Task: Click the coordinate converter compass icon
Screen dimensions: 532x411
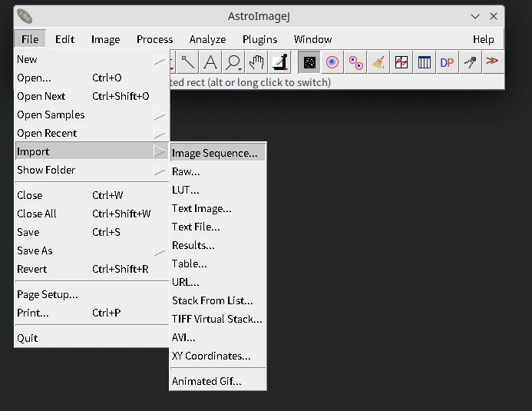Action: pyautogui.click(x=470, y=62)
